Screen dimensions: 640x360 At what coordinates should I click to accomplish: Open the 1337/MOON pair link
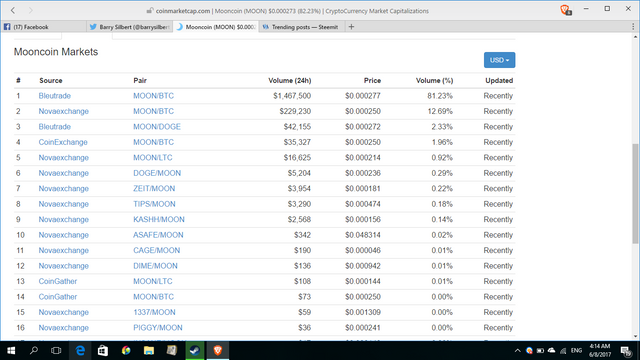point(154,312)
